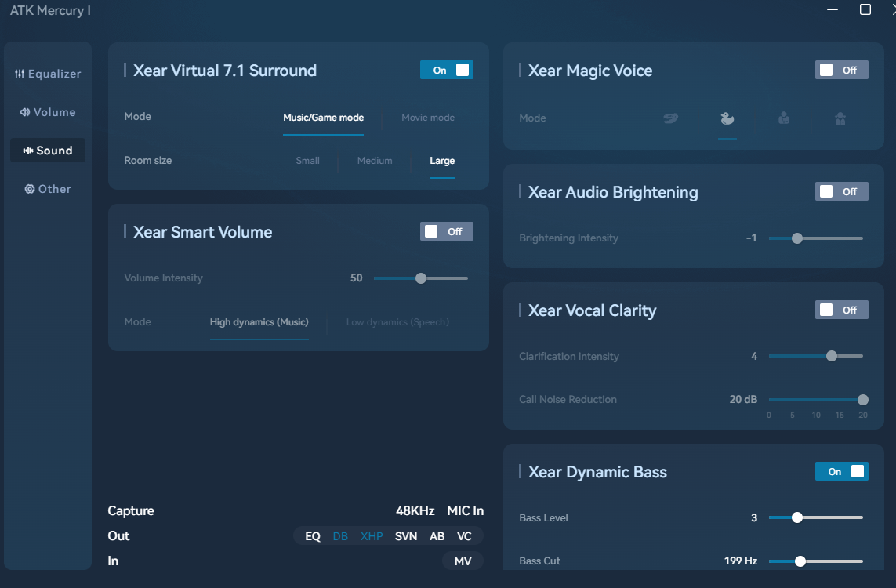Click the MIC In capture text

[x=465, y=510]
